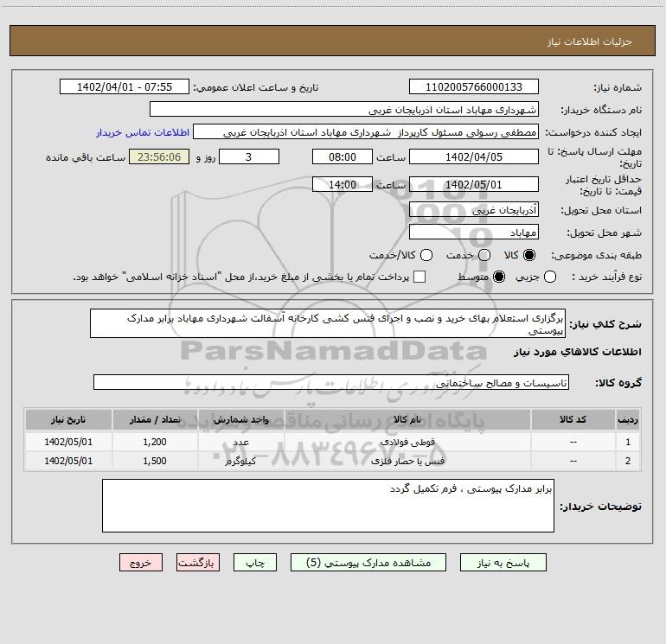Click the 14:00 time field
The width and height of the screenshot is (666, 644).
point(343,184)
